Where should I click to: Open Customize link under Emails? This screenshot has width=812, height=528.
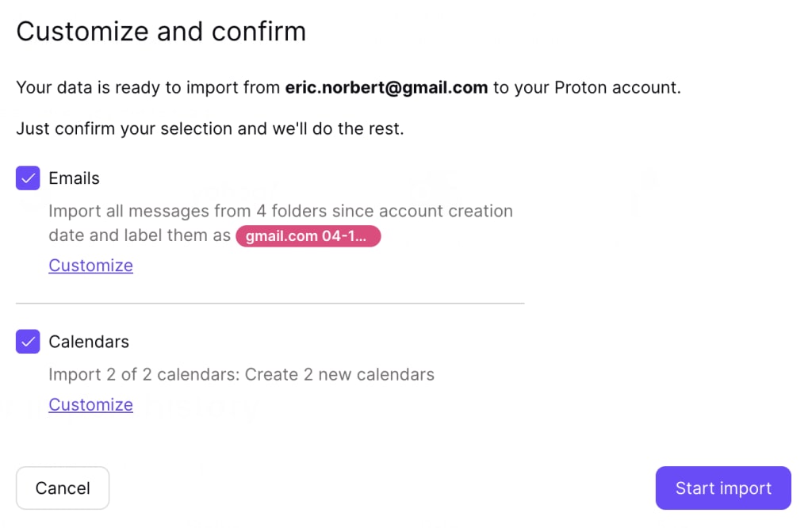click(x=90, y=266)
